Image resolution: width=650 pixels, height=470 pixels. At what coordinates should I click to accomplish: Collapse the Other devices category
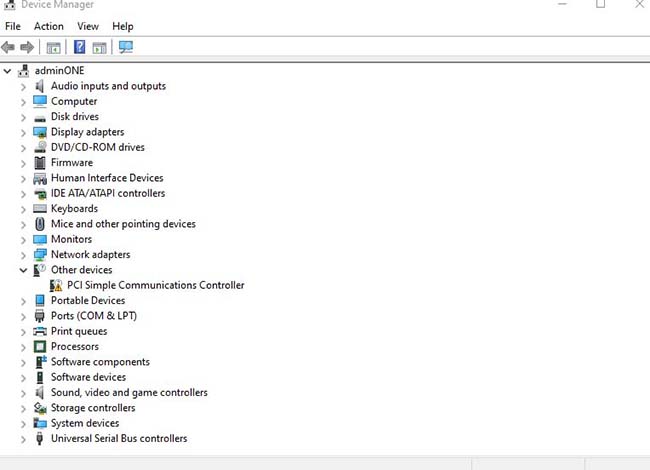tap(23, 270)
